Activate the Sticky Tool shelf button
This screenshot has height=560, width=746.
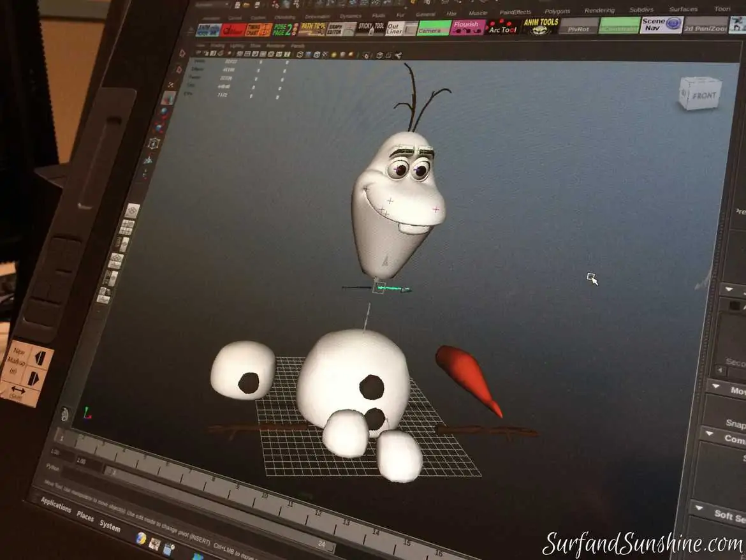(x=371, y=29)
